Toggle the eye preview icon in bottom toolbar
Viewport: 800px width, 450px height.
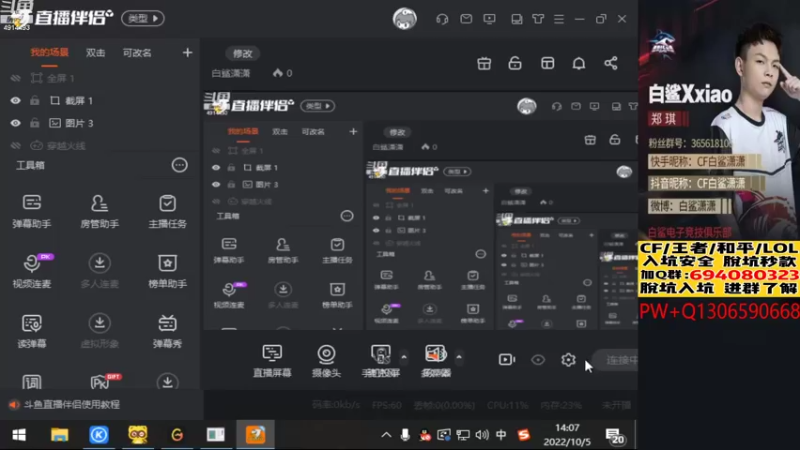pos(538,360)
